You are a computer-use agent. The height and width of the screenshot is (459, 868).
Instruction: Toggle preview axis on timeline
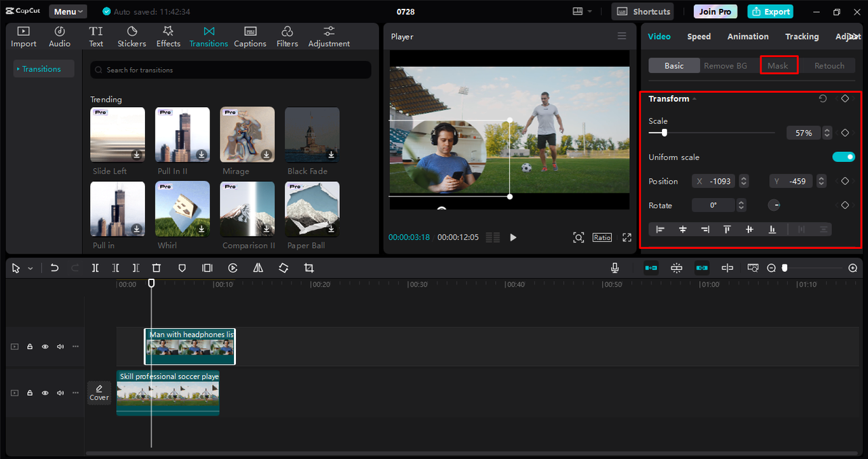point(727,268)
